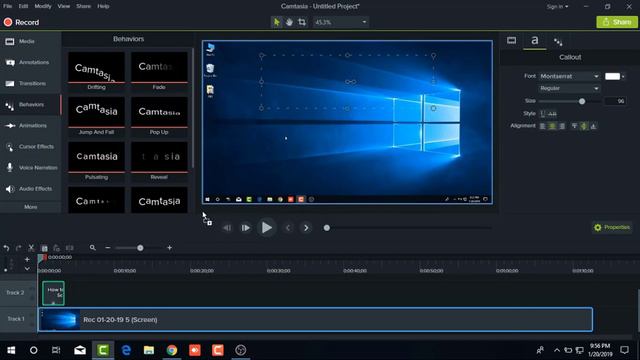Viewport: 640px width, 360px height.
Task: Align callout text to top
Action: pyautogui.click(x=574, y=126)
